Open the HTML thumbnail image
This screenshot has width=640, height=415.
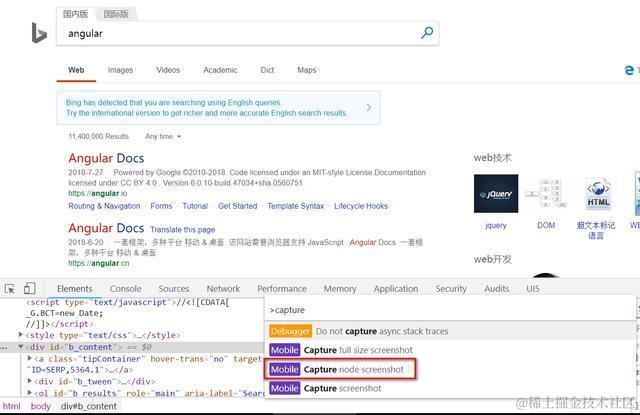(x=598, y=193)
